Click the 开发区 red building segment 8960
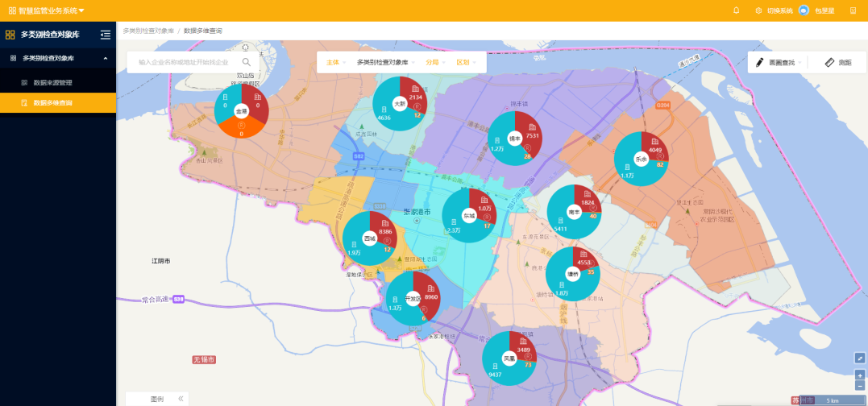The width and height of the screenshot is (868, 406). (430, 292)
